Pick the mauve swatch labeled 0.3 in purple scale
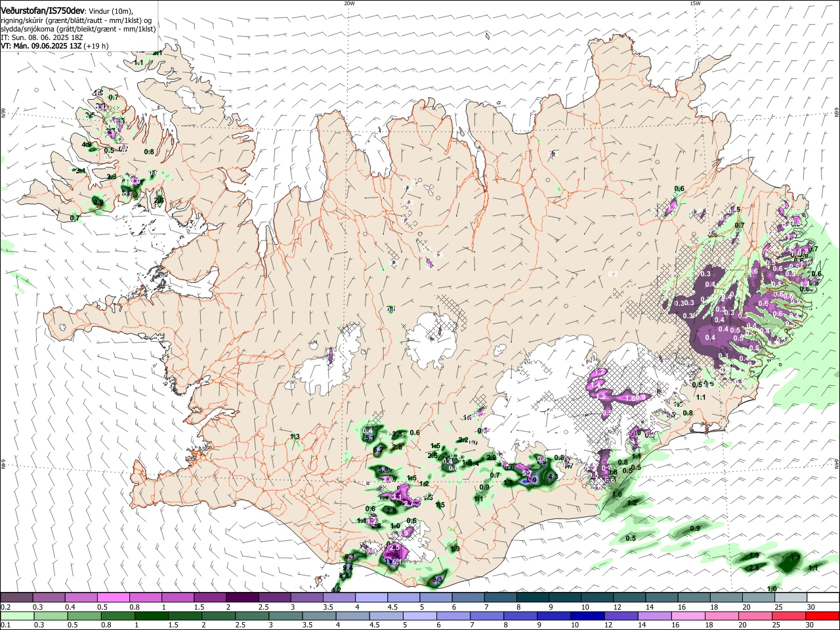Image resolution: width=840 pixels, height=630 pixels. 49,598
